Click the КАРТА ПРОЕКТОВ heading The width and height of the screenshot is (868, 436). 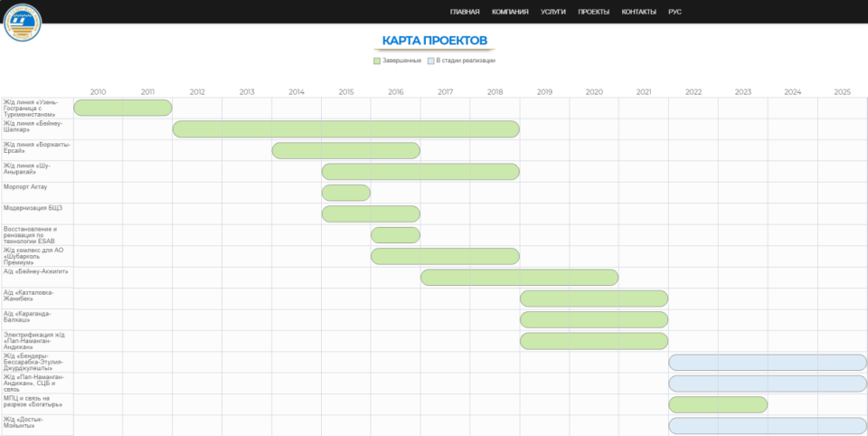pyautogui.click(x=435, y=41)
